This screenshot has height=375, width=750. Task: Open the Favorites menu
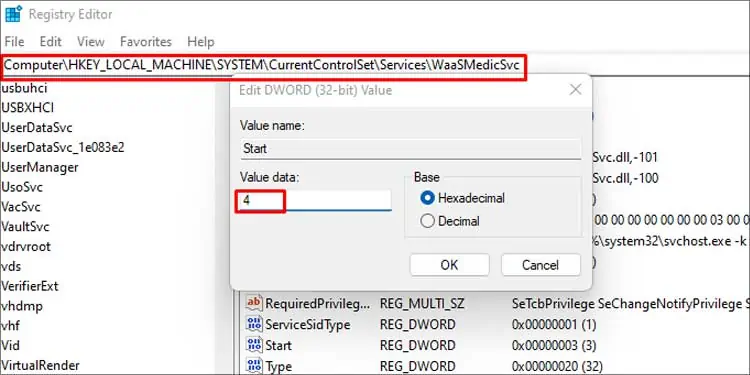tap(145, 42)
